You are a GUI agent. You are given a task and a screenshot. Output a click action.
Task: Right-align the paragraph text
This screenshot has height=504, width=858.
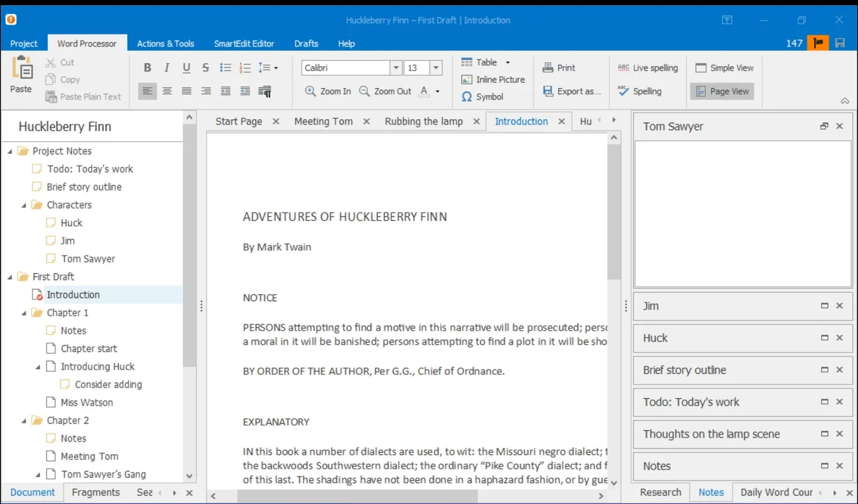(x=206, y=91)
